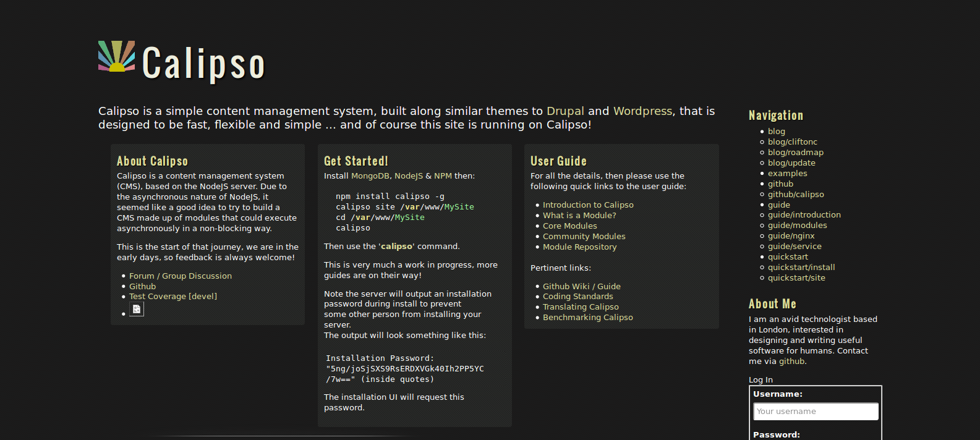
Task: Navigate to guide/nginx
Action: [791, 236]
